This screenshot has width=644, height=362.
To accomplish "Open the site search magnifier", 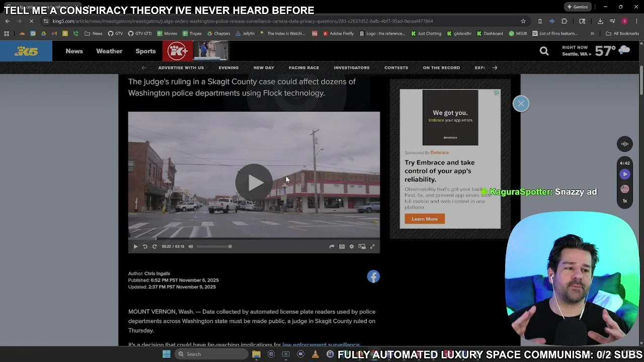I will coord(544,51).
